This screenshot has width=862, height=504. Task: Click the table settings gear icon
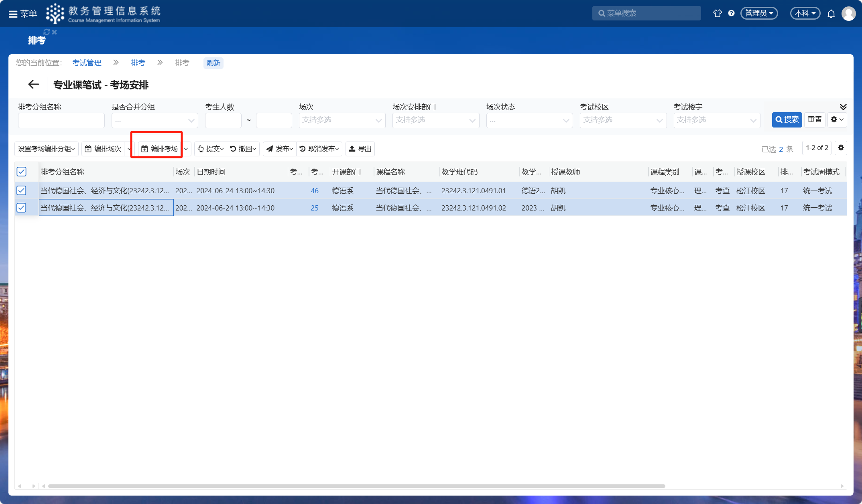point(841,148)
